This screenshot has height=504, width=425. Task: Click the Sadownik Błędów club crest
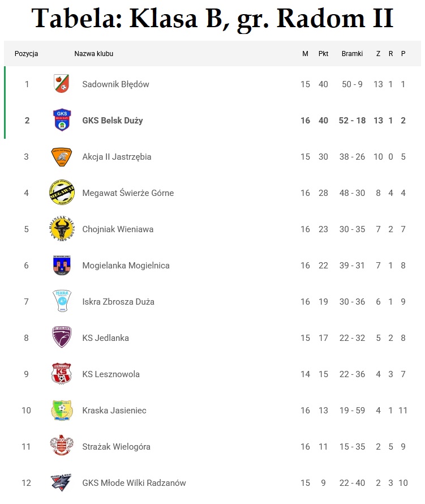[62, 84]
